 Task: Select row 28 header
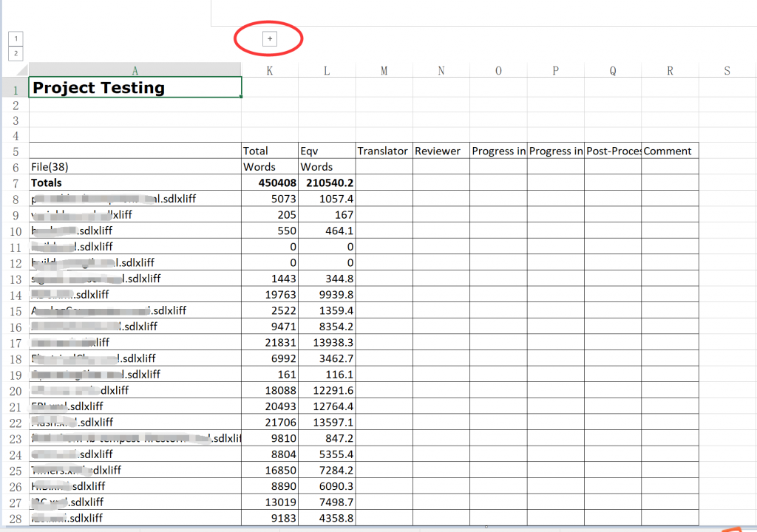click(x=15, y=518)
